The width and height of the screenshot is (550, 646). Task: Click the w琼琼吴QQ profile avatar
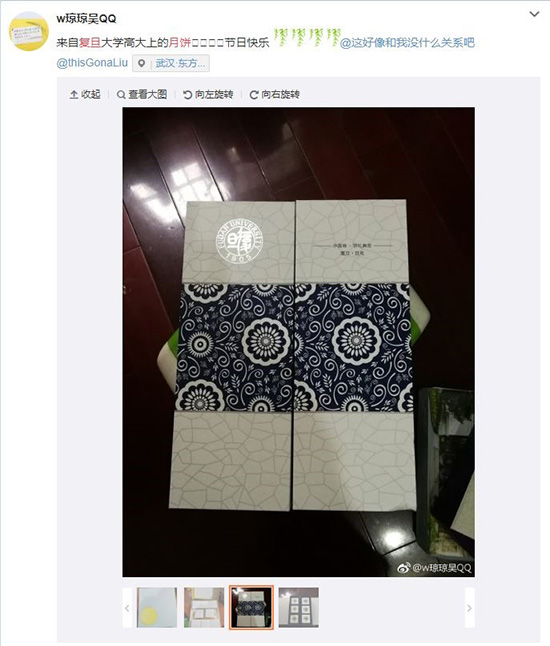pyautogui.click(x=28, y=31)
